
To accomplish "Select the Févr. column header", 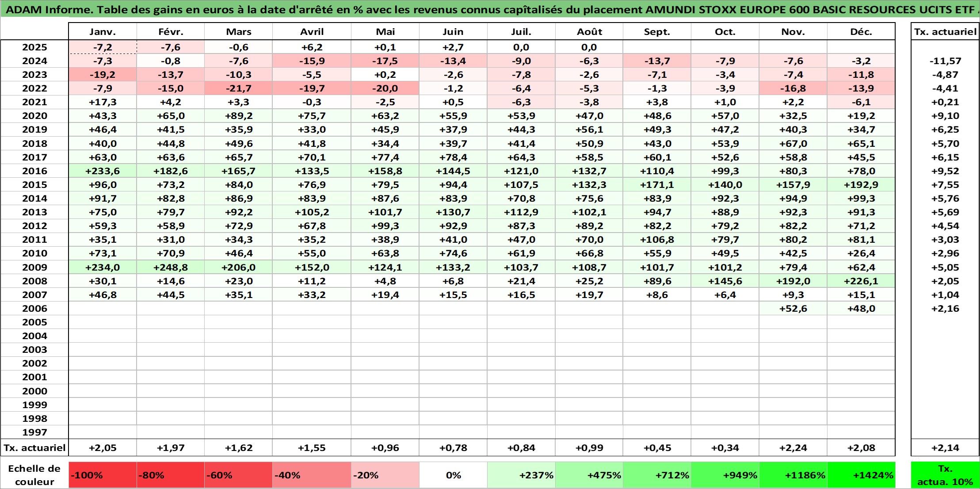I will click(x=171, y=32).
